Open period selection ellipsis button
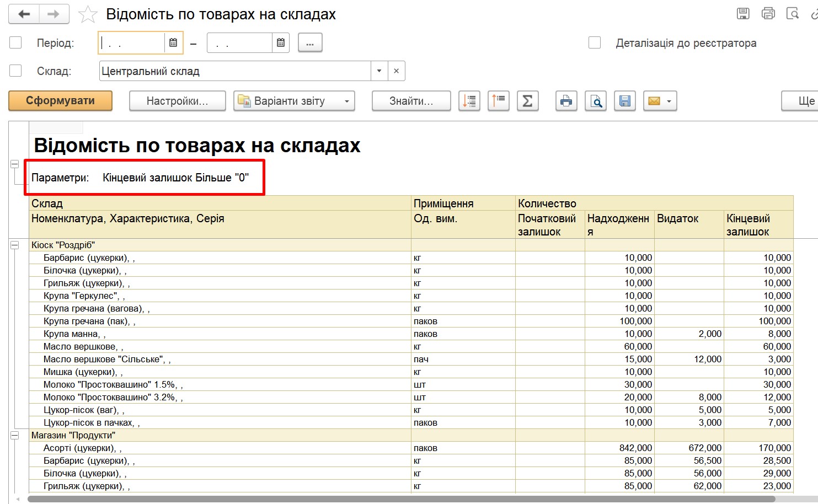 click(x=310, y=43)
